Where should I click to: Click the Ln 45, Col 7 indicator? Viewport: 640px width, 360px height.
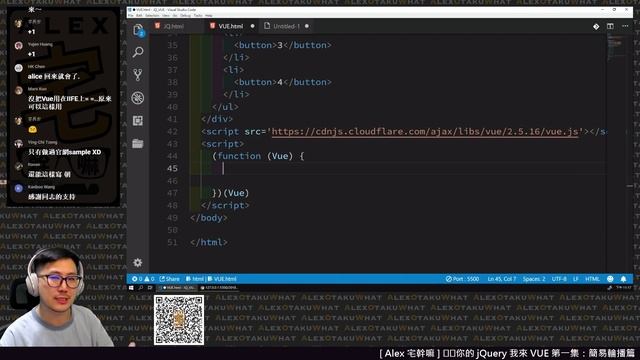502,279
